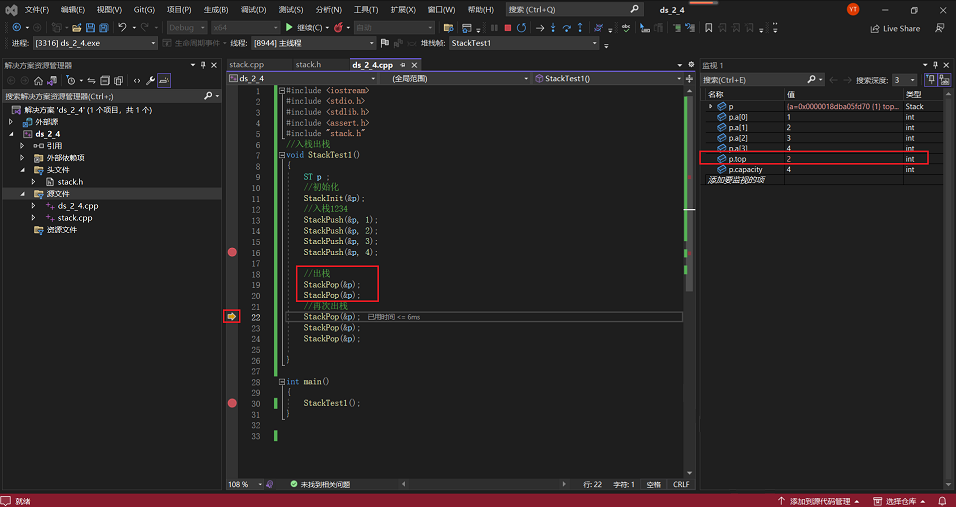956x507 pixels.
Task: Click 添加到源代码管理 in status bar
Action: (x=819, y=501)
